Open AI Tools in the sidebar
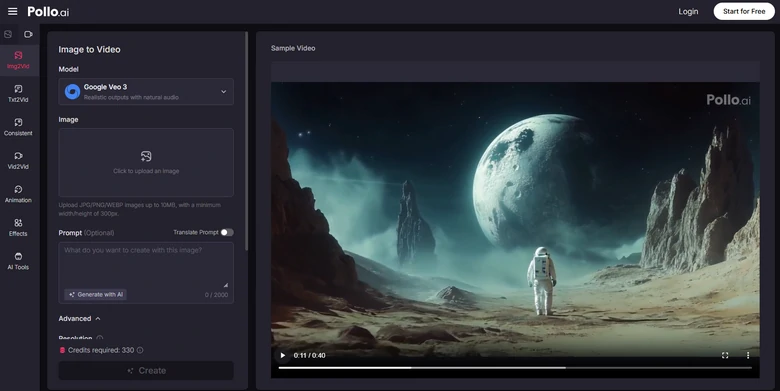This screenshot has height=391, width=780. click(x=18, y=261)
